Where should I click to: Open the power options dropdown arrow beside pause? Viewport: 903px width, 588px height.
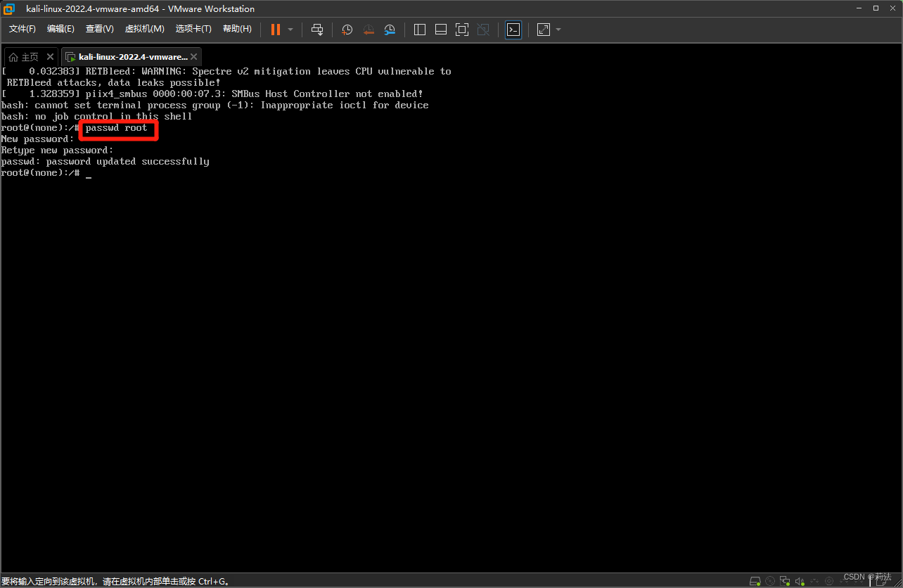290,30
